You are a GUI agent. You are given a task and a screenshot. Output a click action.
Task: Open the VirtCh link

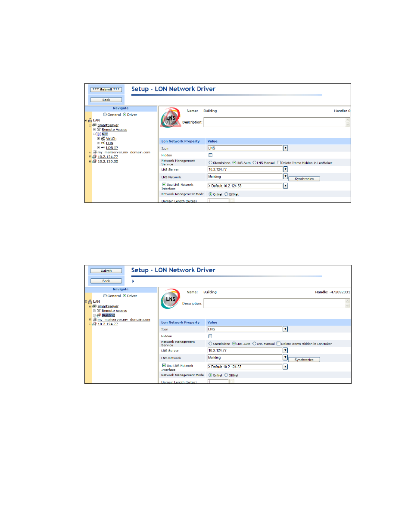(x=111, y=139)
